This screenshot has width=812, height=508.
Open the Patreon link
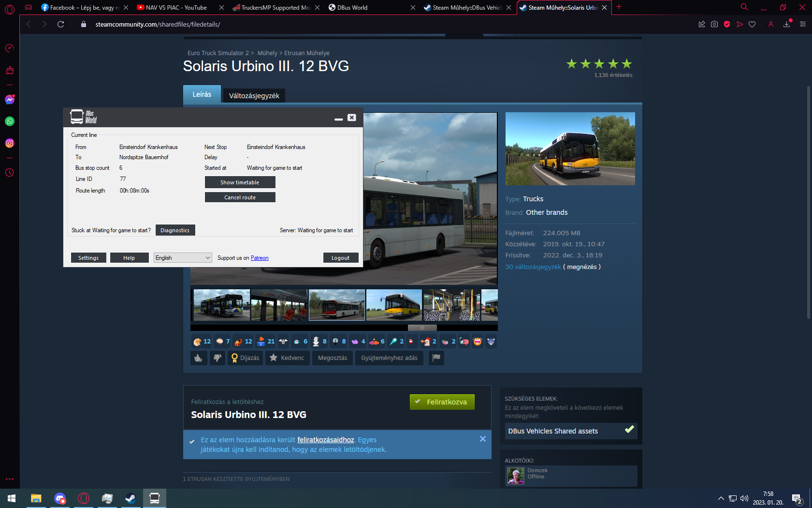tap(260, 258)
